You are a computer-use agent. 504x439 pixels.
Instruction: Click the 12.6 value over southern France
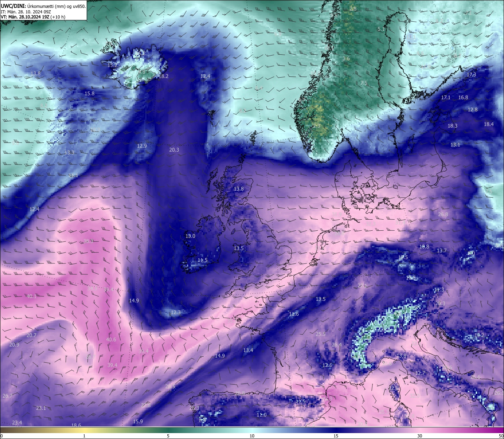327,365
